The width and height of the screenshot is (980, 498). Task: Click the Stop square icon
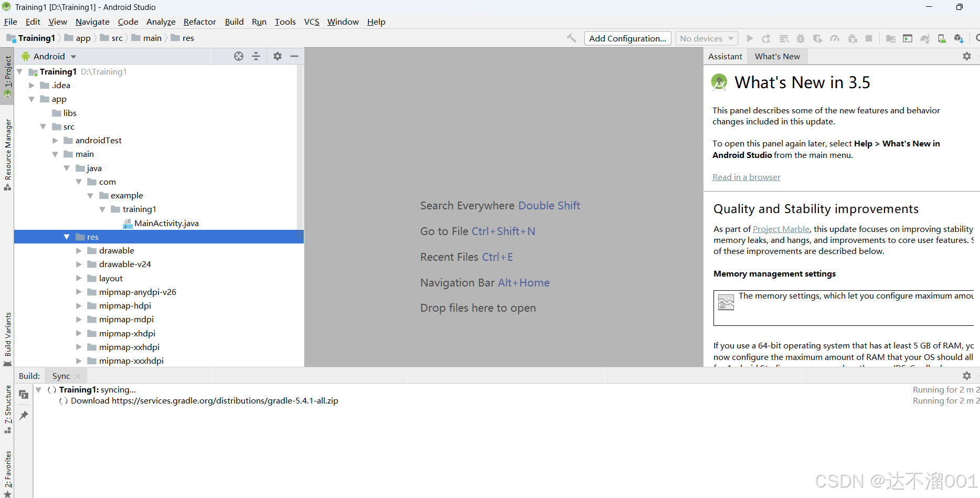869,38
